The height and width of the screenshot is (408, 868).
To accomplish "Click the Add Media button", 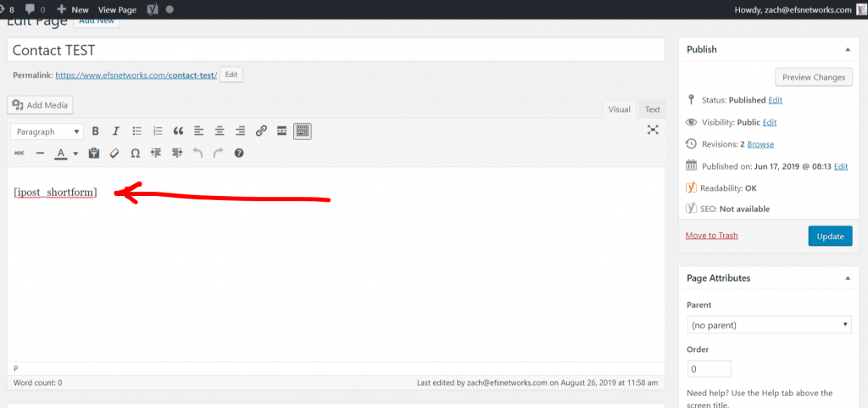I will [41, 104].
